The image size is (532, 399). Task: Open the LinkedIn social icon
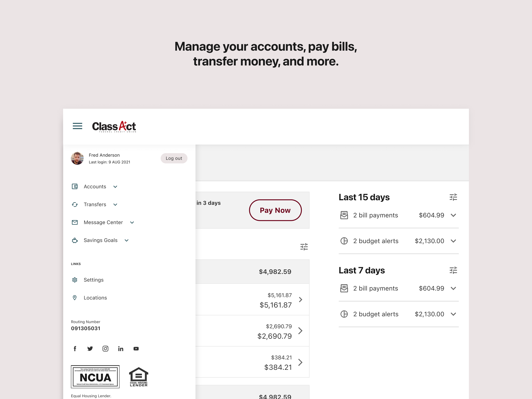tap(121, 349)
